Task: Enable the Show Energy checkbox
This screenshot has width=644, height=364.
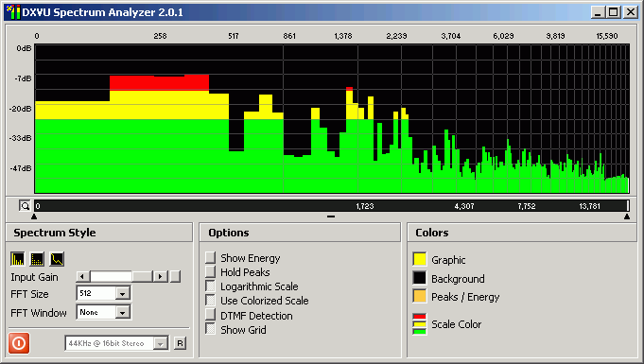Action: 210,257
